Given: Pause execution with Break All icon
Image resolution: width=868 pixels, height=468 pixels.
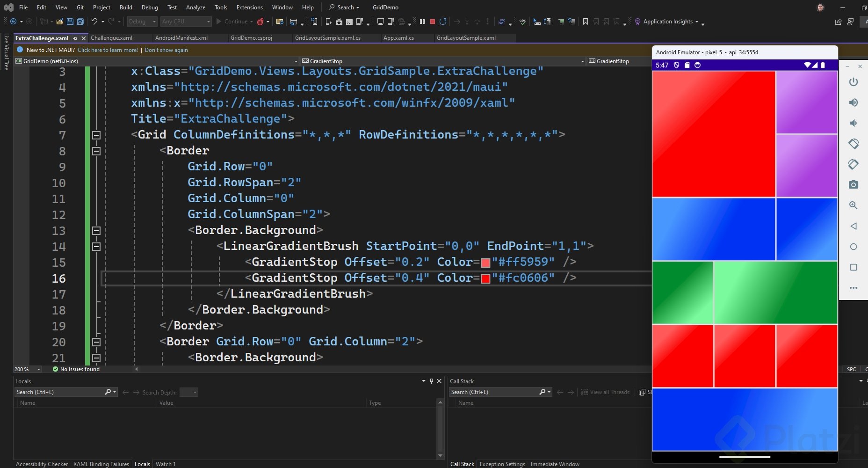Looking at the screenshot, I should 422,22.
